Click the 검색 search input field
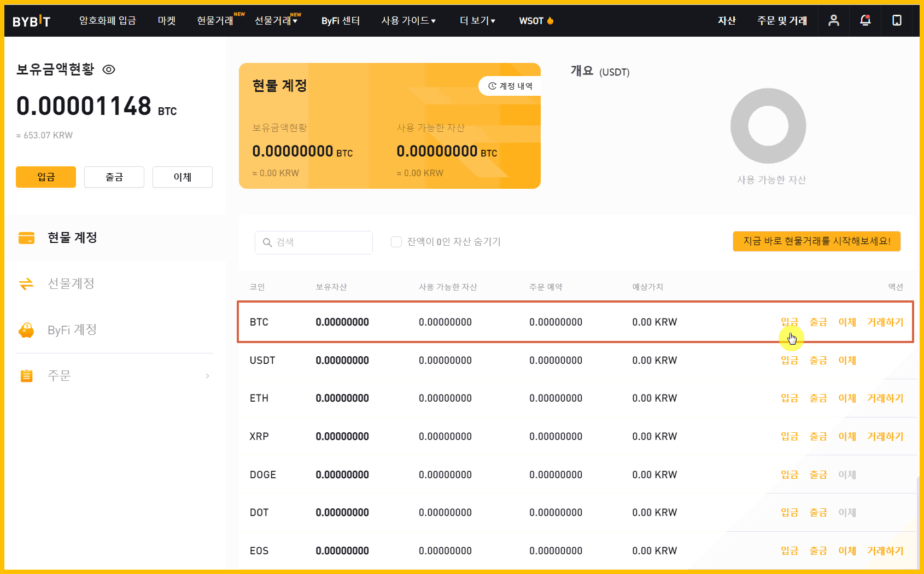This screenshot has width=924, height=574. (320, 242)
